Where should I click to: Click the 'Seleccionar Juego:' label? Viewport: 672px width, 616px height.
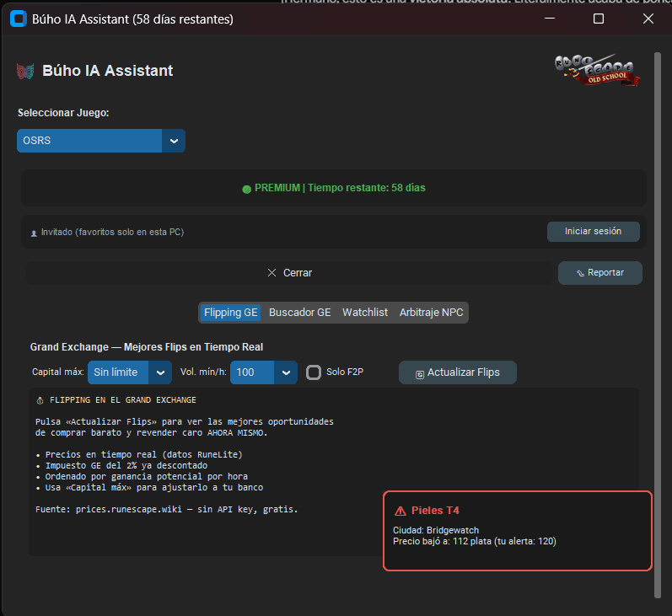[63, 113]
